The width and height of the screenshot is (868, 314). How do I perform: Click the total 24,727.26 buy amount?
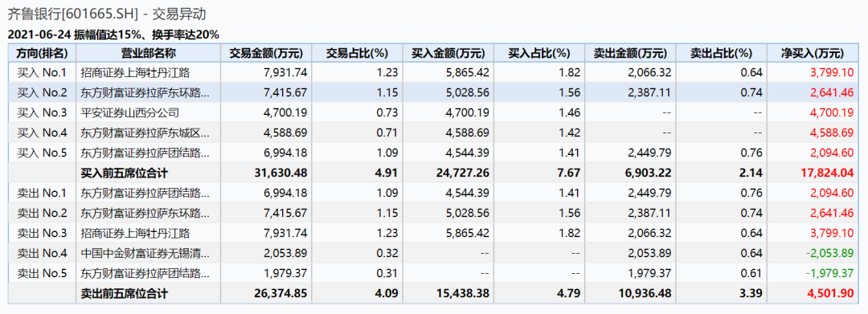tap(464, 173)
